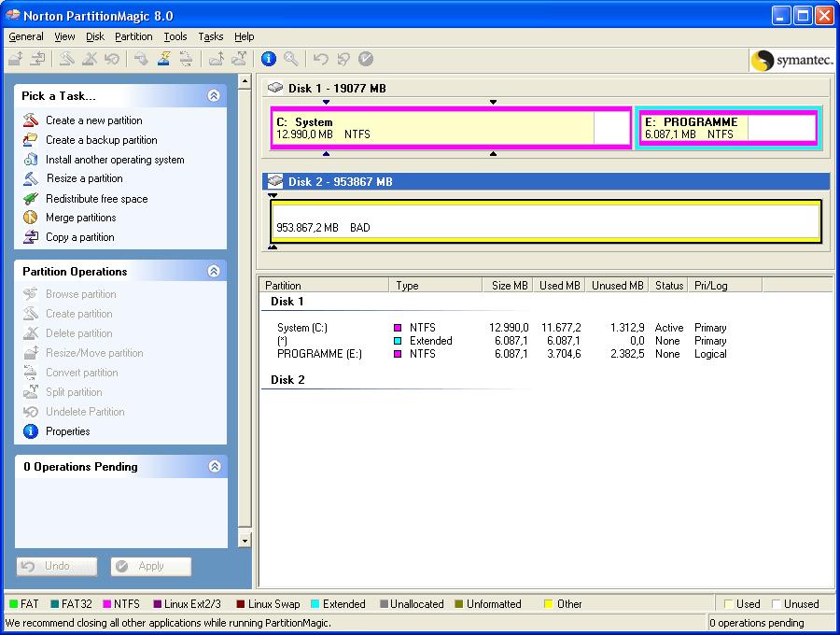Open the Help menu

(244, 36)
